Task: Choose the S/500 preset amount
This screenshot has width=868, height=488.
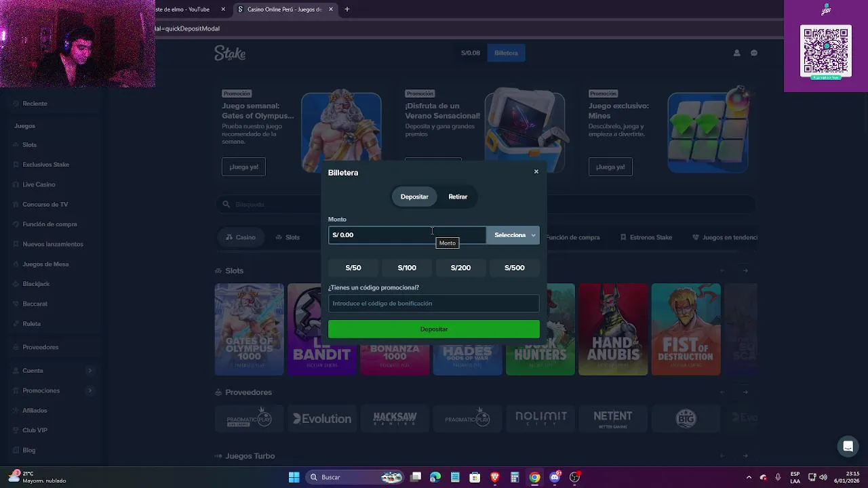Action: tap(515, 268)
